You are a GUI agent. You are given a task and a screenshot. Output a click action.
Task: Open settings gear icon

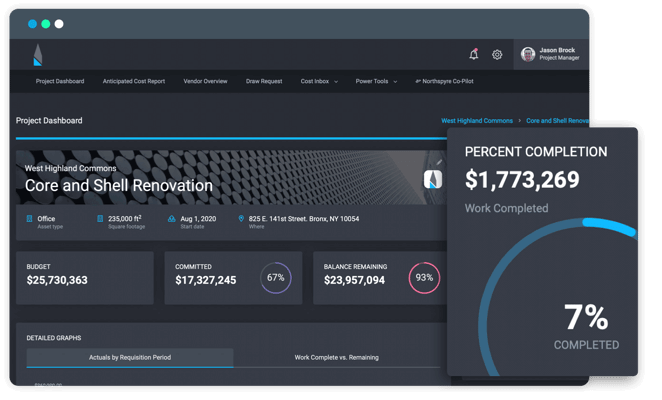(x=497, y=55)
